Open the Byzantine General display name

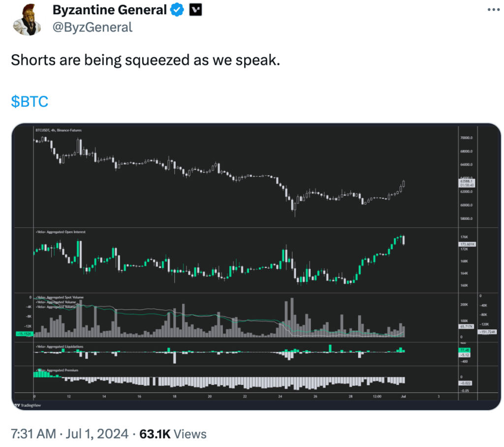(x=110, y=10)
